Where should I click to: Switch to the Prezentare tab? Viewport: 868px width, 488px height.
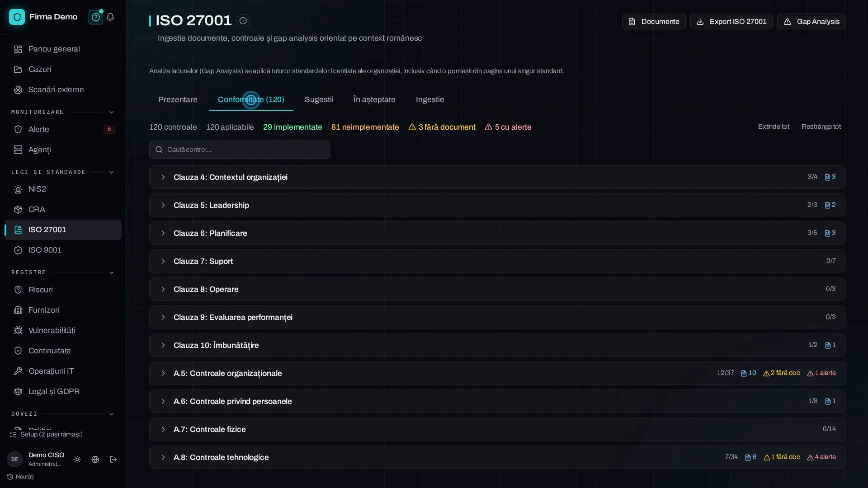click(x=178, y=99)
